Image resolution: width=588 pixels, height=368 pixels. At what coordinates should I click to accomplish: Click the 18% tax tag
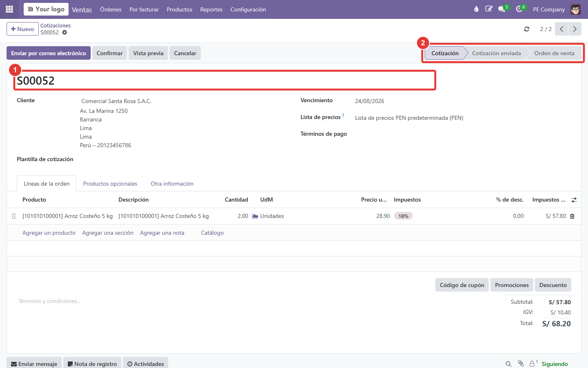[403, 216]
